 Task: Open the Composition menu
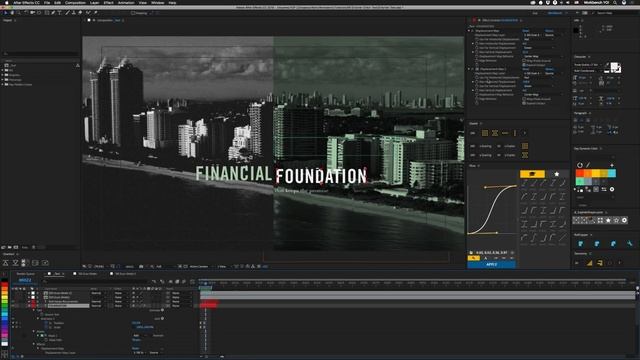pyautogui.click(x=76, y=2)
